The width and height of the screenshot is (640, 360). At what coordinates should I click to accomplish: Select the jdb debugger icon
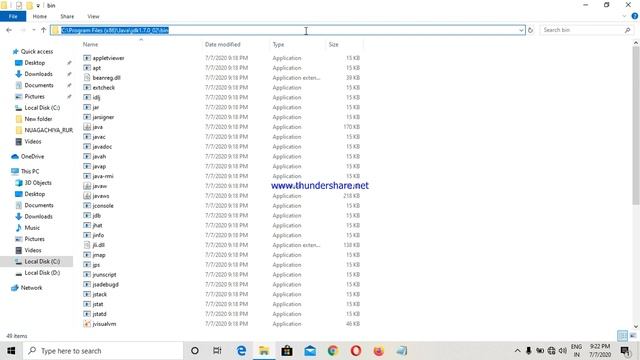[87, 216]
